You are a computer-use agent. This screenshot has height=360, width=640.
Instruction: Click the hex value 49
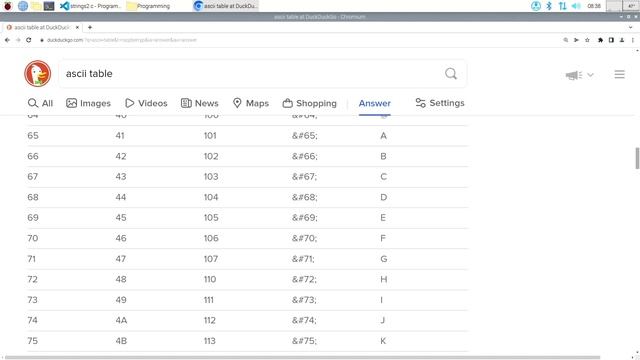121,300
